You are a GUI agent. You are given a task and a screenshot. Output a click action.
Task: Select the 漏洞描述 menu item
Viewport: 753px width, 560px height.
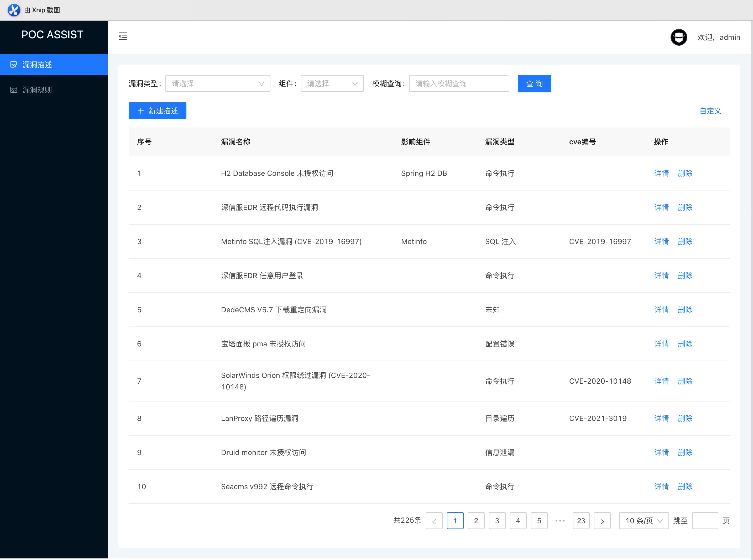point(37,64)
